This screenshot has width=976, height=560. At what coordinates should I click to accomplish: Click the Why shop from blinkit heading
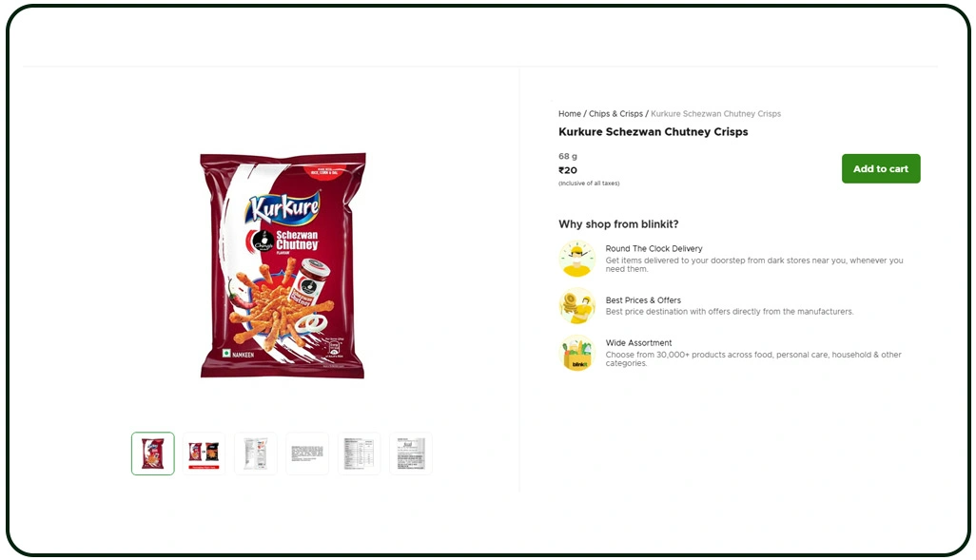[x=618, y=224]
